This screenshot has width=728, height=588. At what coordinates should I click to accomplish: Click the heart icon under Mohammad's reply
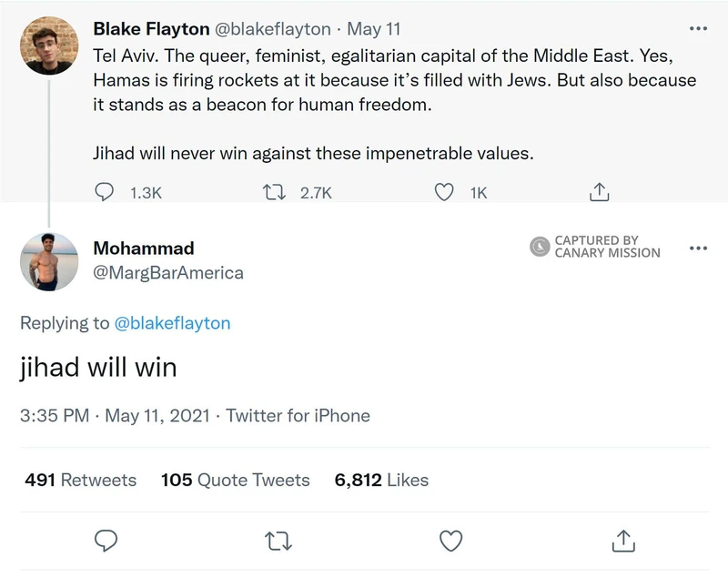point(452,541)
